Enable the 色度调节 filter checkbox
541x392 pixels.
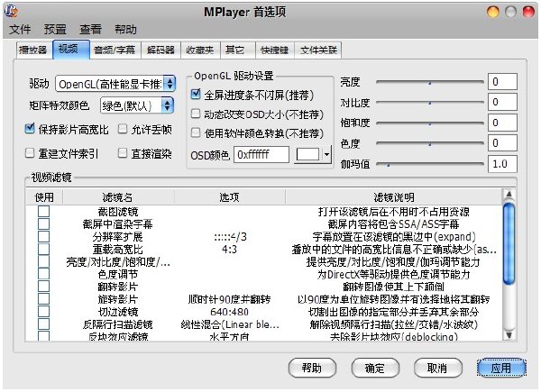click(44, 274)
